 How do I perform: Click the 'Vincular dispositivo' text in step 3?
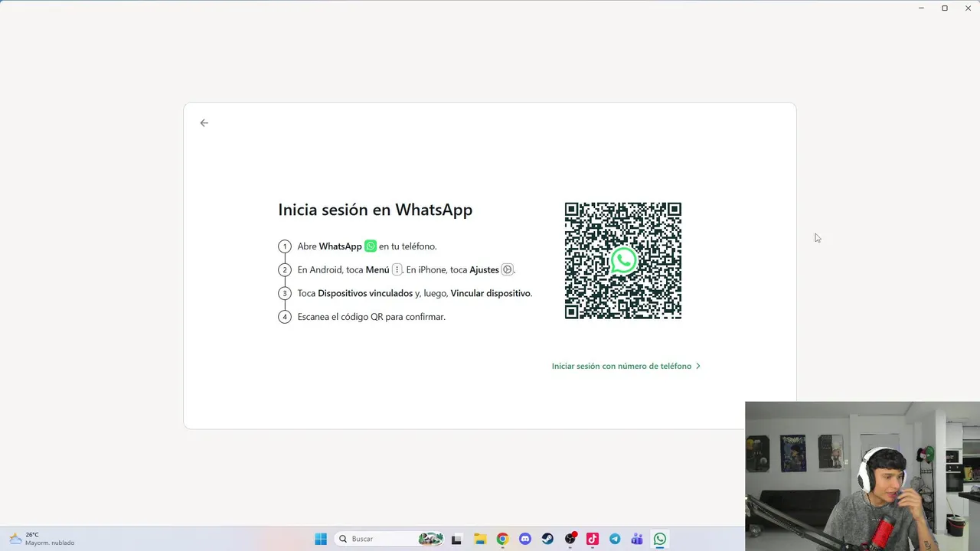click(x=490, y=293)
